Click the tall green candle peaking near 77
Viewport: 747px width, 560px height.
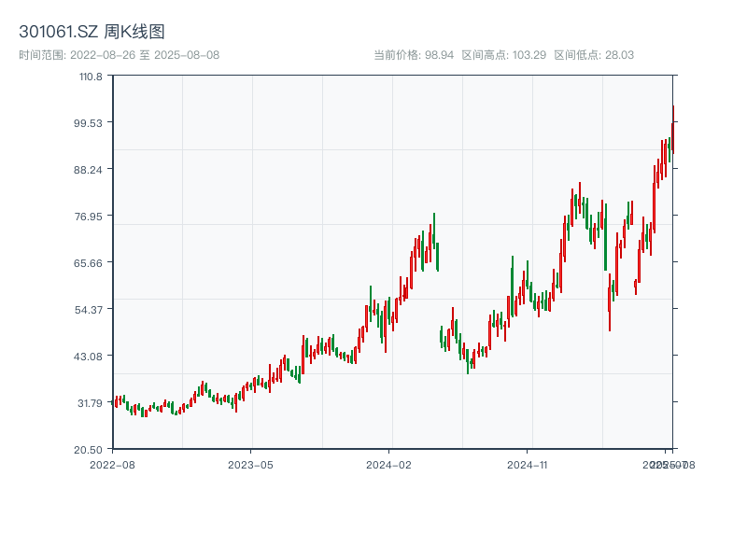pos(434,231)
